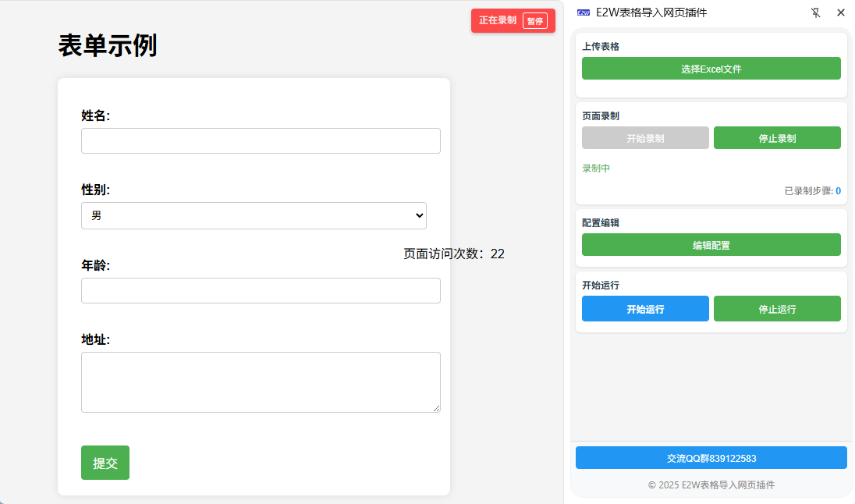Click the 配置编辑 section title
Viewport: 855px width, 504px height.
[601, 223]
